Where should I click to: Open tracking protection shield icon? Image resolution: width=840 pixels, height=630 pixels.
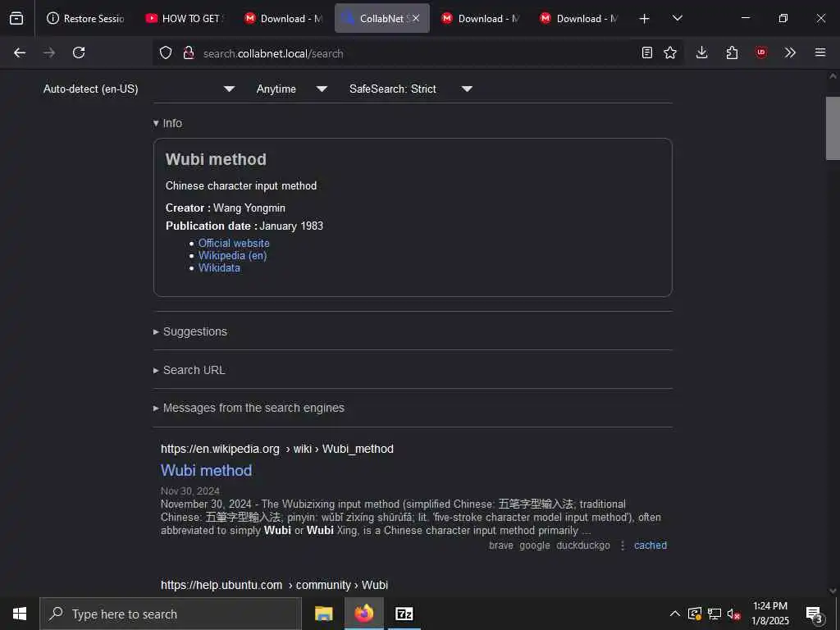[x=166, y=53]
